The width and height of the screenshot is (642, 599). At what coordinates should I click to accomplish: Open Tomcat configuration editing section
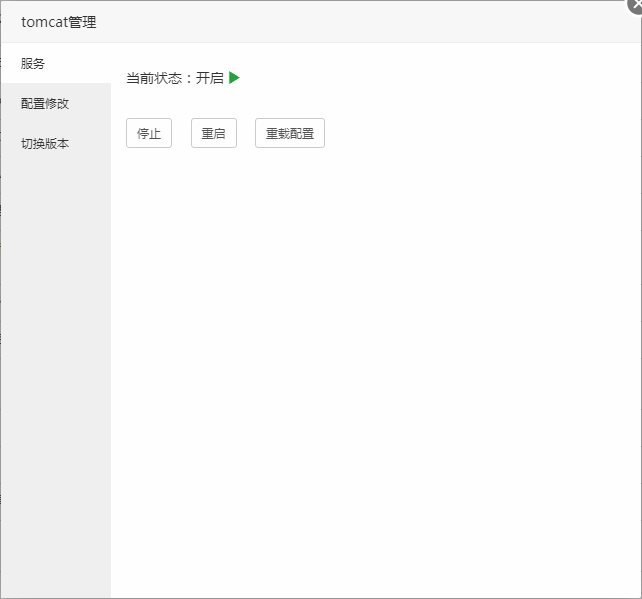[45, 103]
